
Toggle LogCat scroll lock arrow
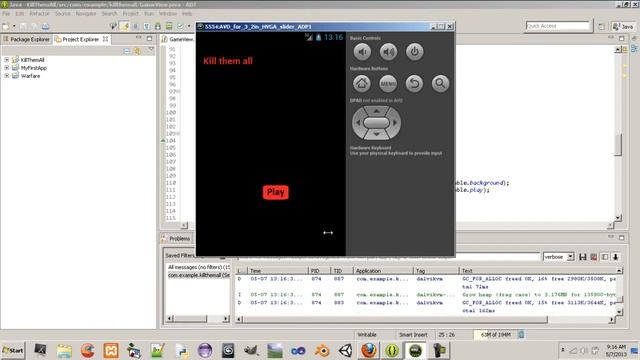[616, 257]
